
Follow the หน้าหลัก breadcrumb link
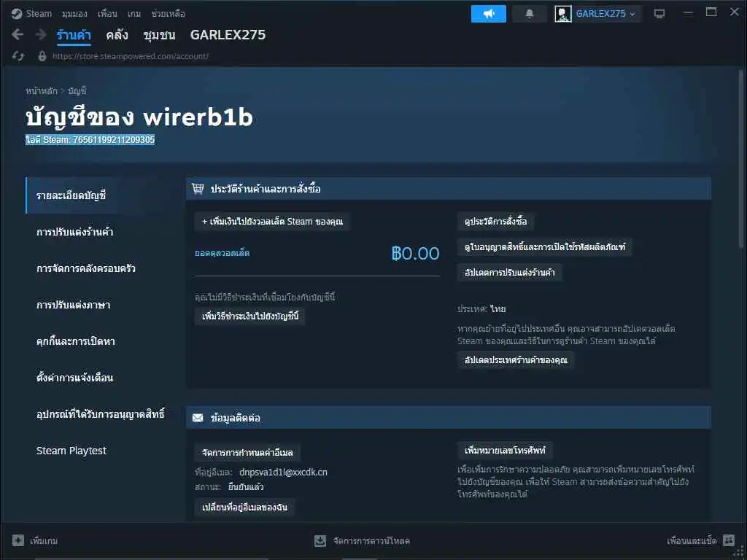[42, 91]
